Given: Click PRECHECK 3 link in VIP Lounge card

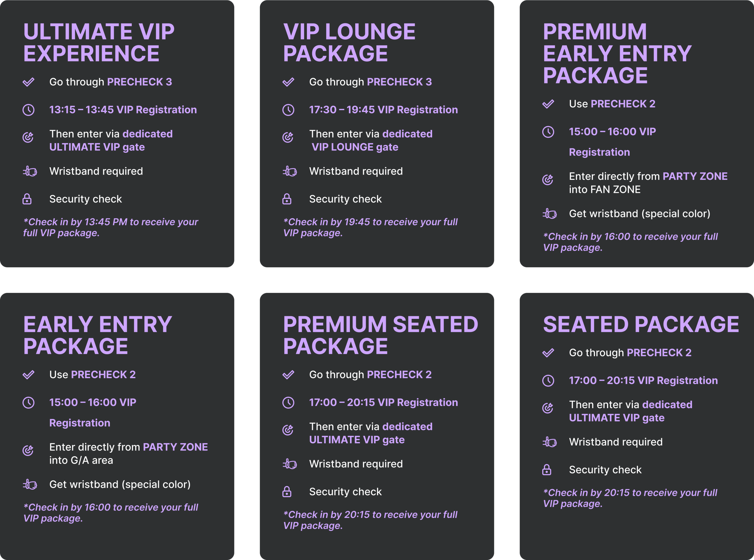Looking at the screenshot, I should coord(399,82).
